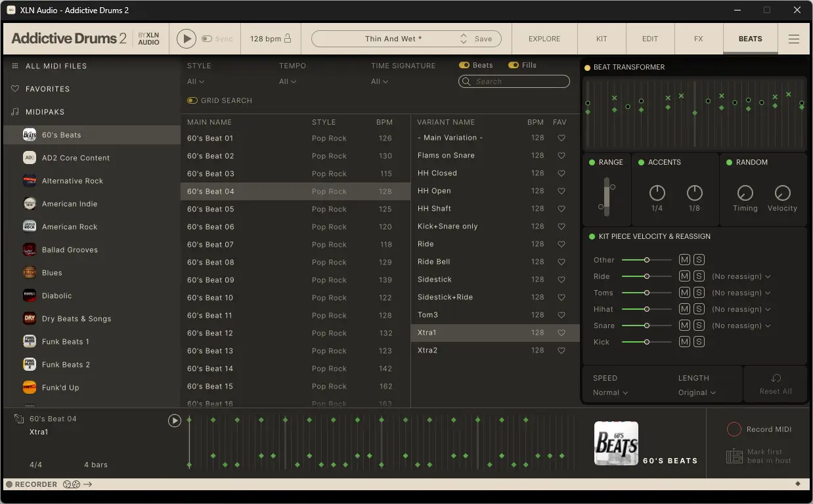Toggle the tempo Sync switch
Screen dimensions: 813x504
[x=207, y=39]
